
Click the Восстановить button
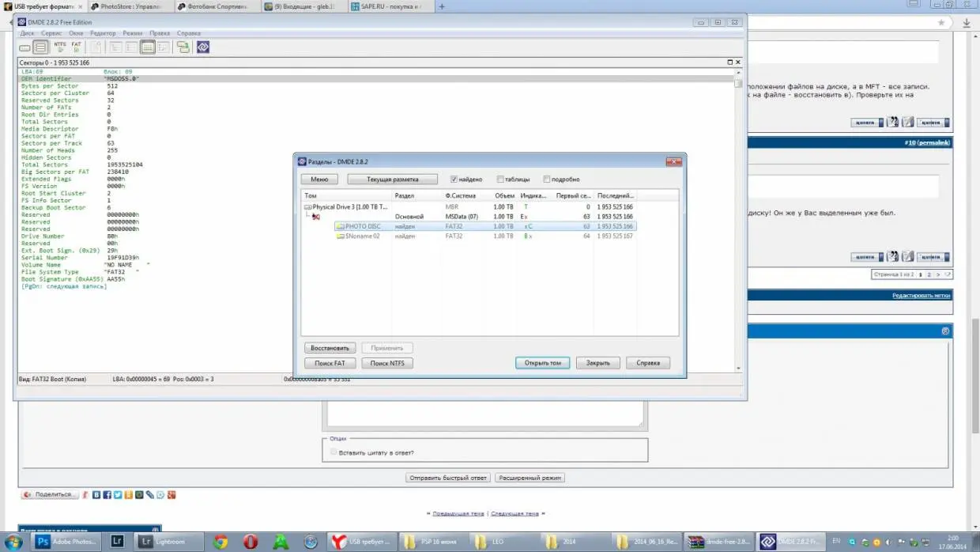(x=330, y=348)
